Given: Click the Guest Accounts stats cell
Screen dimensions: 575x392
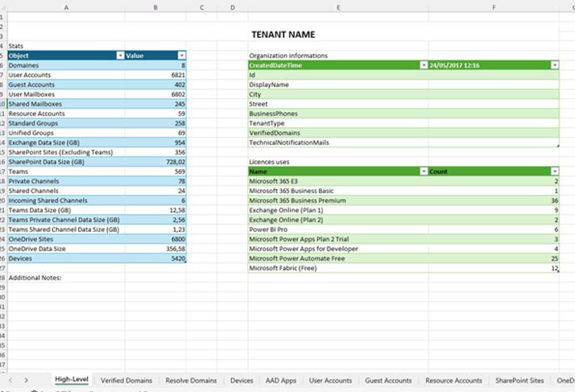Looking at the screenshot, I should click(66, 85).
